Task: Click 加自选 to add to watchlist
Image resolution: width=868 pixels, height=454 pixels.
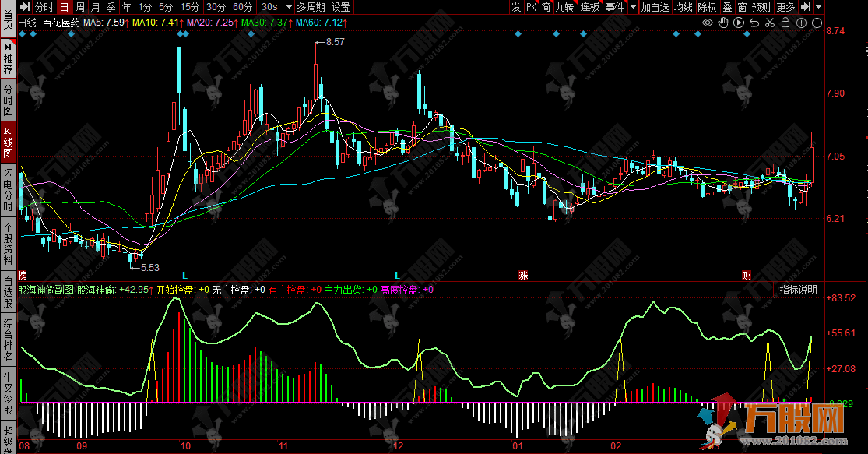Action: tap(655, 7)
